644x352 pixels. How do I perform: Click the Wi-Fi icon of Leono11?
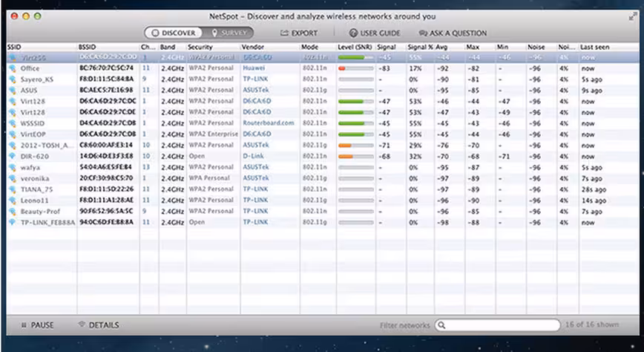click(x=13, y=201)
